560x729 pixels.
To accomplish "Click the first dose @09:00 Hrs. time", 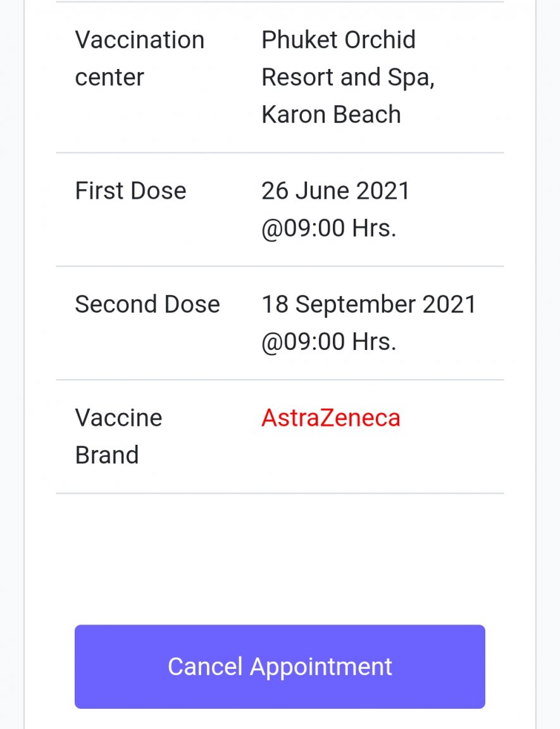I will [328, 228].
